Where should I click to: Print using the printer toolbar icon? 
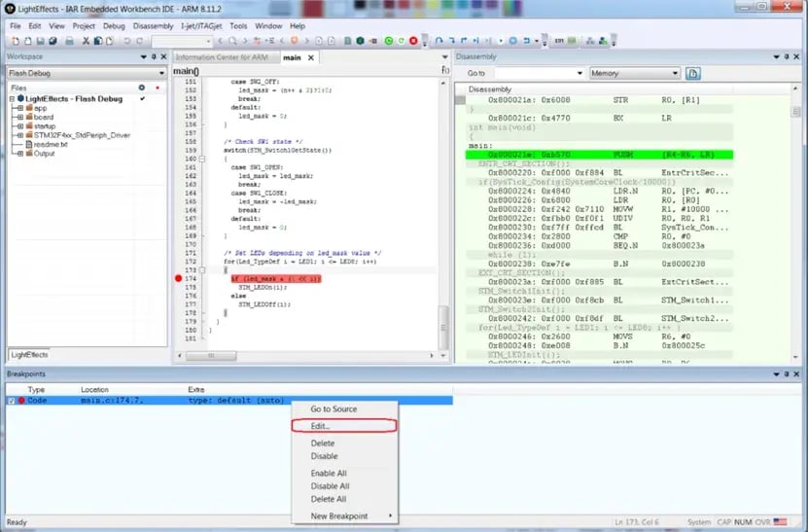pyautogui.click(x=69, y=41)
